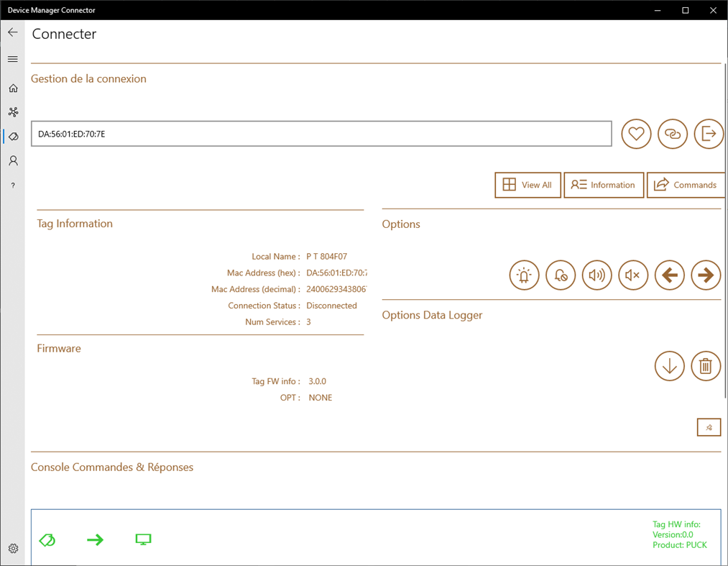Open the Commands panel
The width and height of the screenshot is (728, 566).
click(686, 185)
